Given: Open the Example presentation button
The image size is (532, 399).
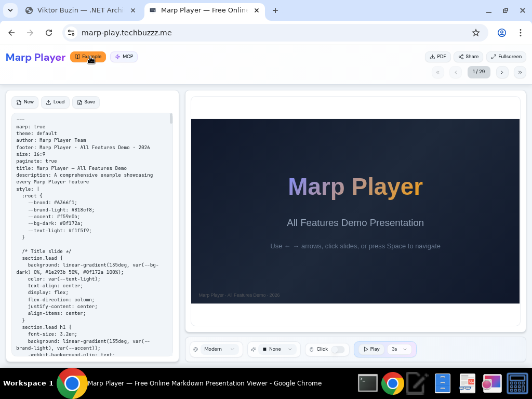Looking at the screenshot, I should coord(88,57).
